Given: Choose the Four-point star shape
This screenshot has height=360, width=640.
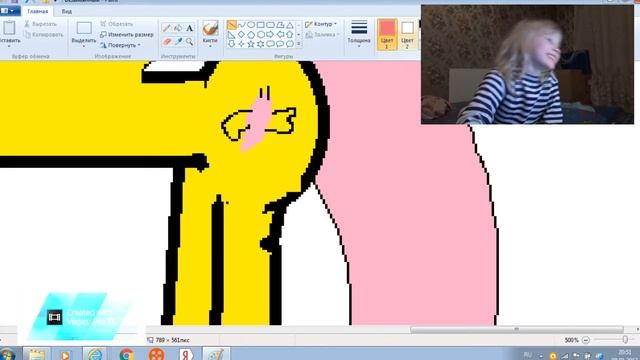Looking at the screenshot, I should point(242,44).
